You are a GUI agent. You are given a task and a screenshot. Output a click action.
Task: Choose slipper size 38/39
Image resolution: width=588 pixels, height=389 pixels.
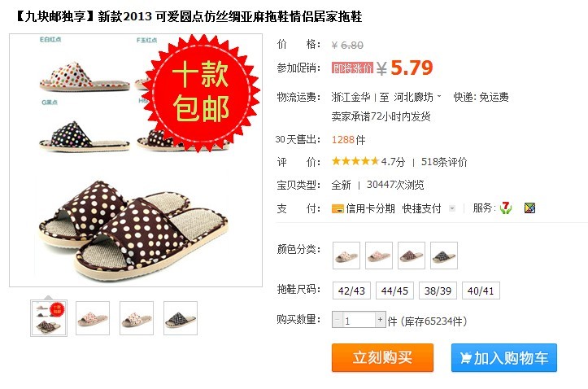coord(438,291)
